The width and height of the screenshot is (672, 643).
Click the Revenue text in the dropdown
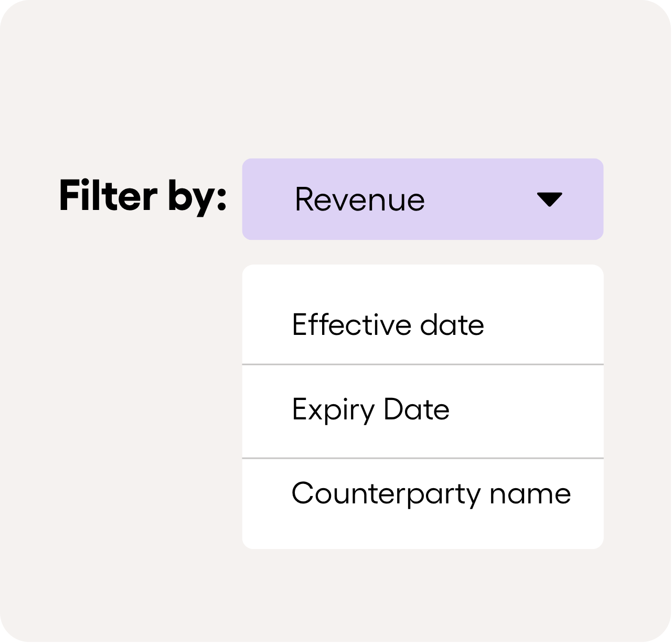(x=359, y=199)
